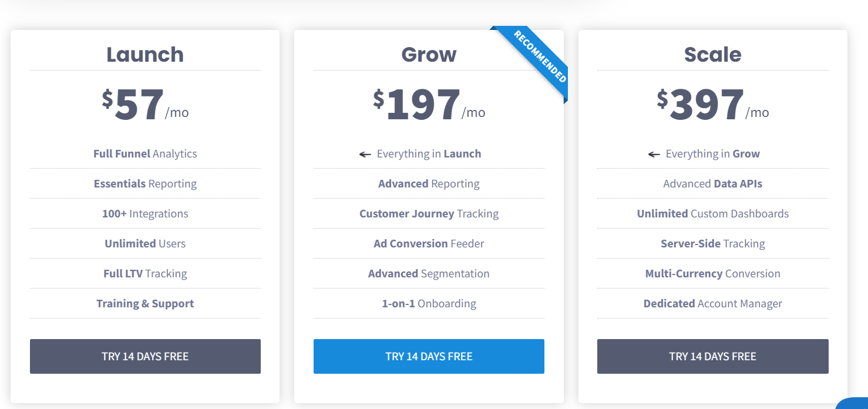868x409 pixels.
Task: Start Grow plan 14 day free trial
Action: [x=429, y=356]
